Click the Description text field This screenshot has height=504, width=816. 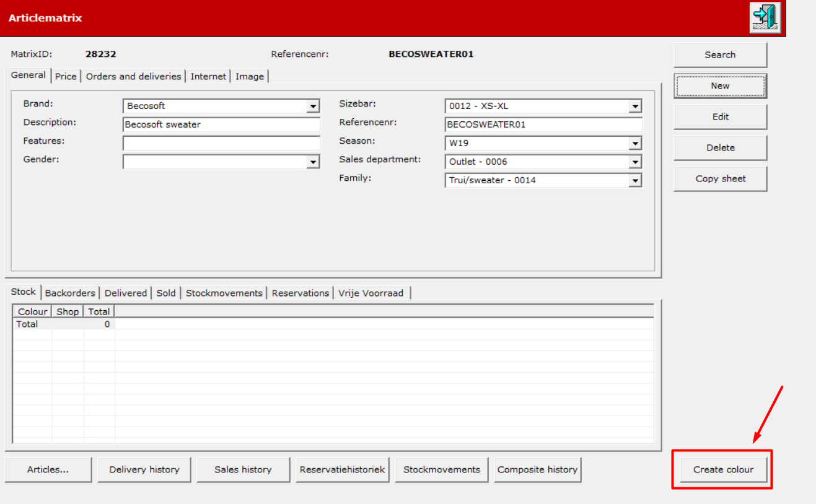tap(221, 124)
